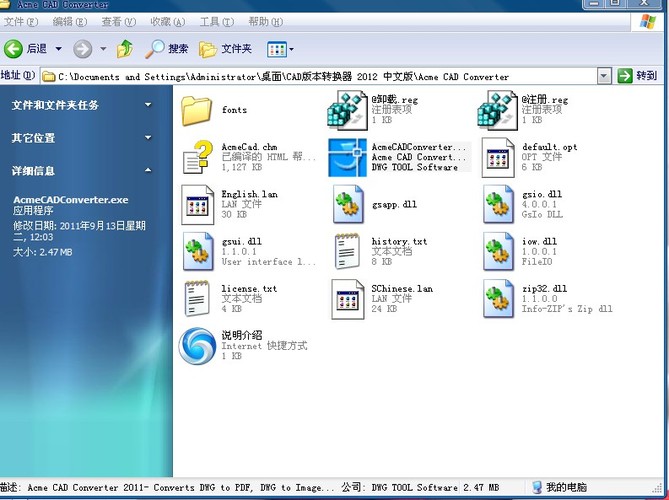
Task: Click AcmeCADConverter.exe in details panel
Action: coord(71,200)
